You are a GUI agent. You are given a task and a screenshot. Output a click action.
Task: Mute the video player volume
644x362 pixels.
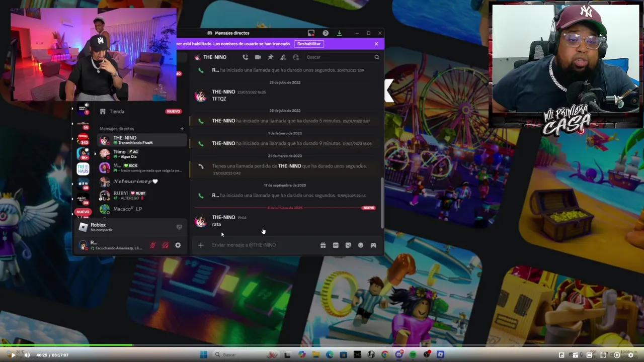[27, 355]
